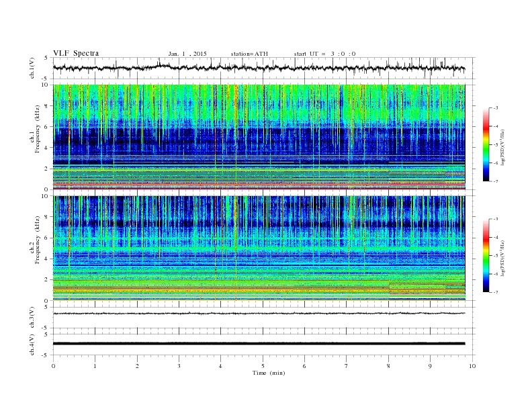
Task: Click the ch.1 spectrogram panel
Action: [259, 137]
